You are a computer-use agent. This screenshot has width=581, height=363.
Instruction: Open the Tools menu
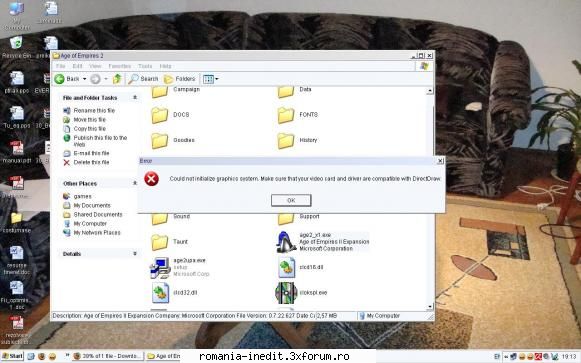click(x=145, y=66)
